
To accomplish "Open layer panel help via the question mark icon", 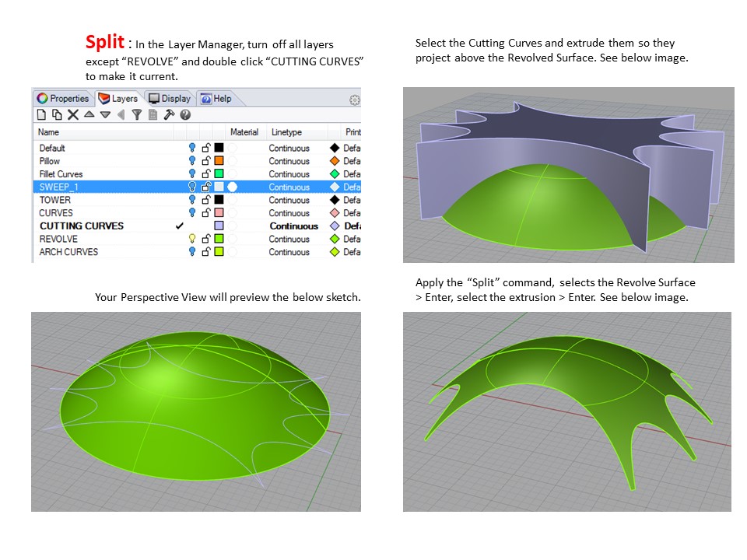I will click(184, 114).
